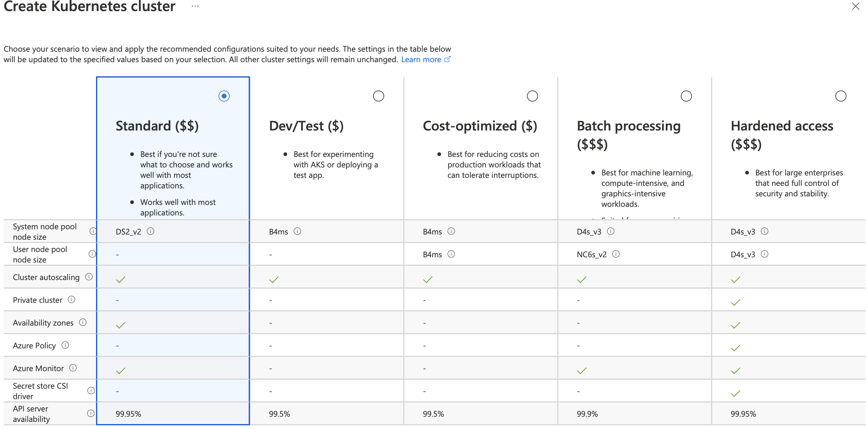
Task: Click info icon beside Private cluster
Action: (71, 299)
